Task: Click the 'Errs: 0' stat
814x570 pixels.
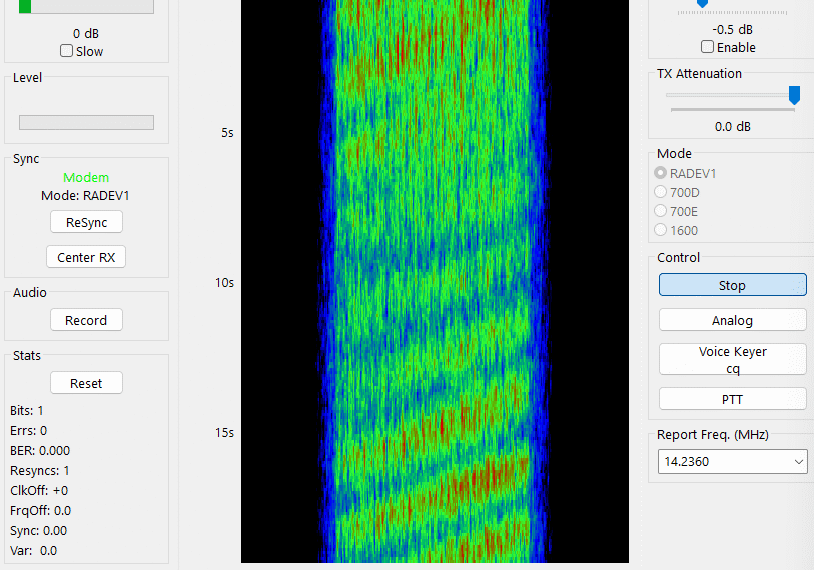Action: coord(29,430)
